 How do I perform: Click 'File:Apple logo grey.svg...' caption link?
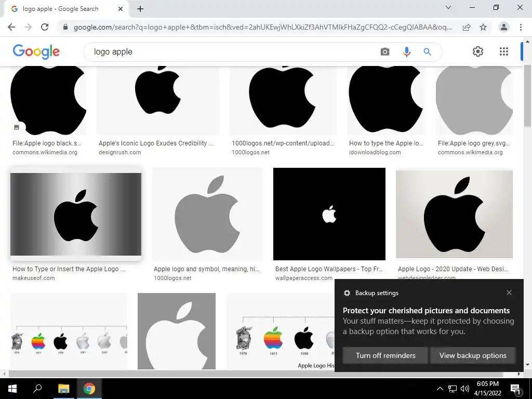coord(474,143)
